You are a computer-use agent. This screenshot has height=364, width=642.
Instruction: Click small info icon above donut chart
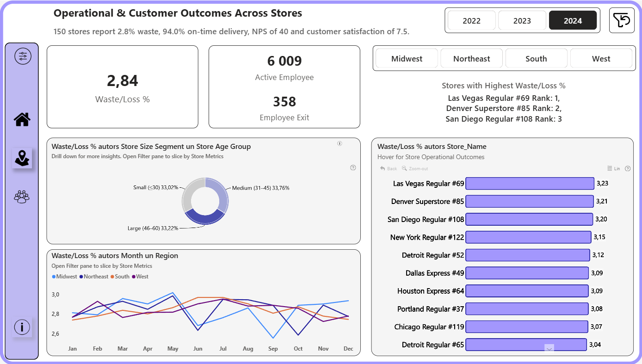[340, 144]
